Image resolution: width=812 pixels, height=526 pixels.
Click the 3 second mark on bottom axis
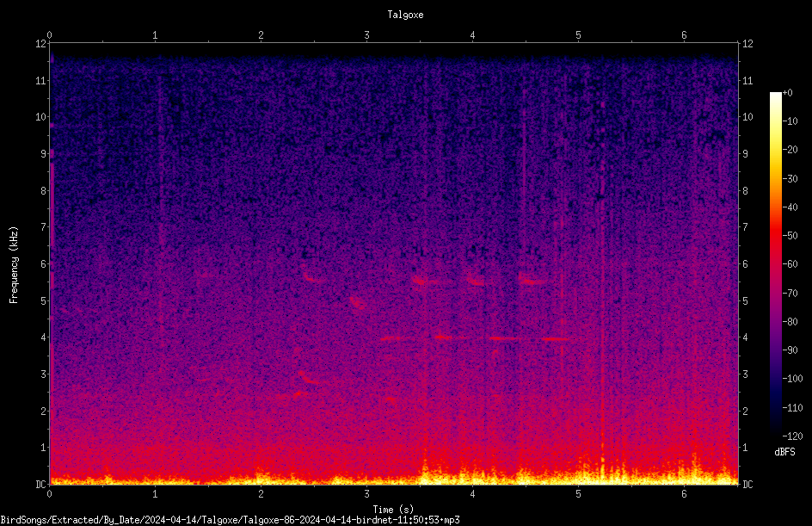[366, 494]
